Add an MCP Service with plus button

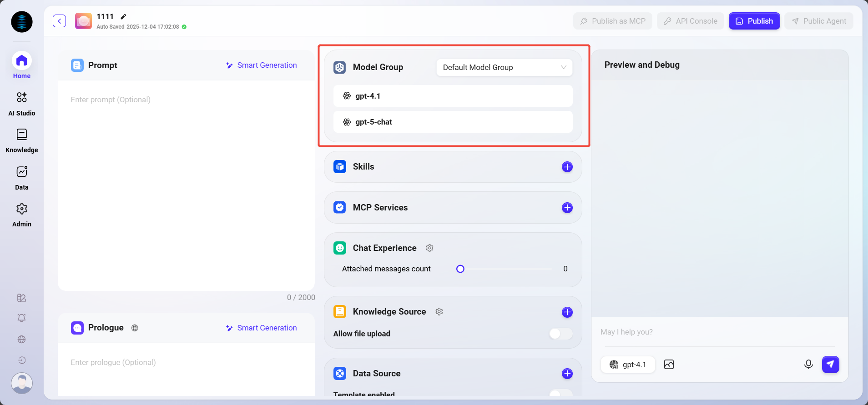click(x=567, y=208)
